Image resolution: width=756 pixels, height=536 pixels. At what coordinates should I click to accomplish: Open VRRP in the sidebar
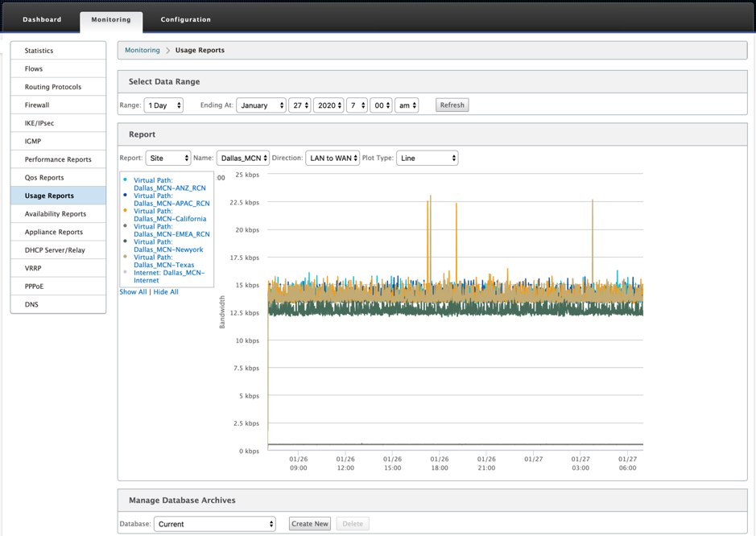pyautogui.click(x=58, y=268)
